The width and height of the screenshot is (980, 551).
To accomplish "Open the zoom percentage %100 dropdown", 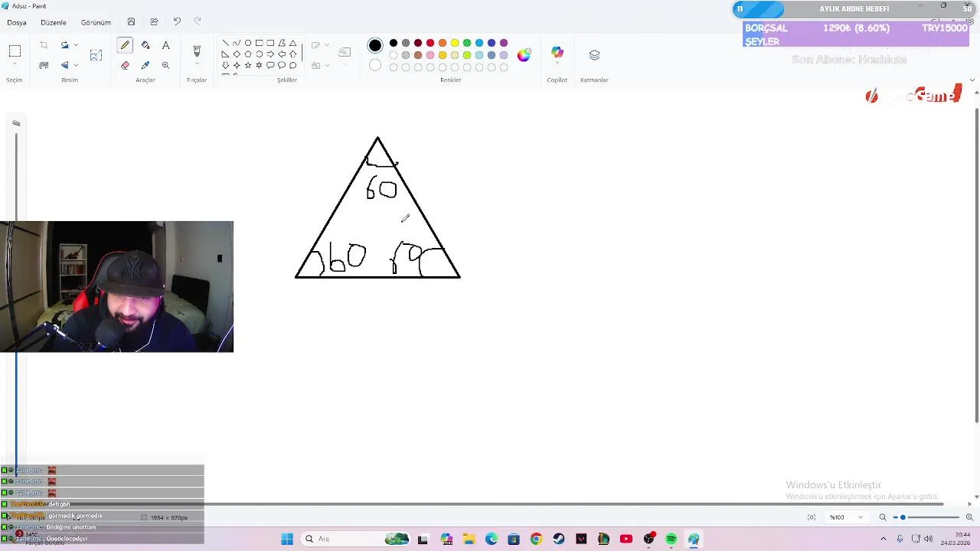I will (846, 517).
